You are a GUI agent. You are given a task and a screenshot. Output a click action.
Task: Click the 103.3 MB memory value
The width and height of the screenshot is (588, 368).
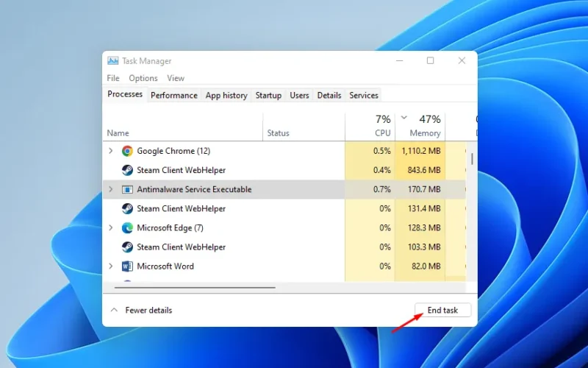click(424, 247)
